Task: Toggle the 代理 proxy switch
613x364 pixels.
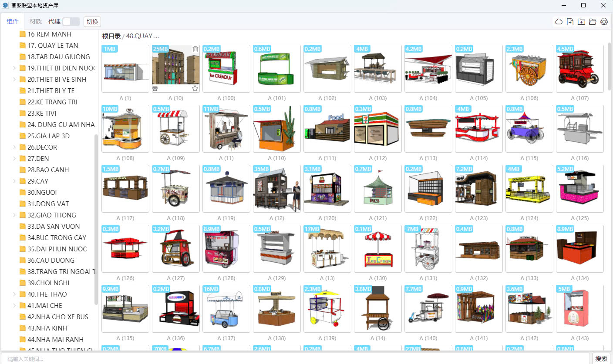Action: (x=71, y=22)
